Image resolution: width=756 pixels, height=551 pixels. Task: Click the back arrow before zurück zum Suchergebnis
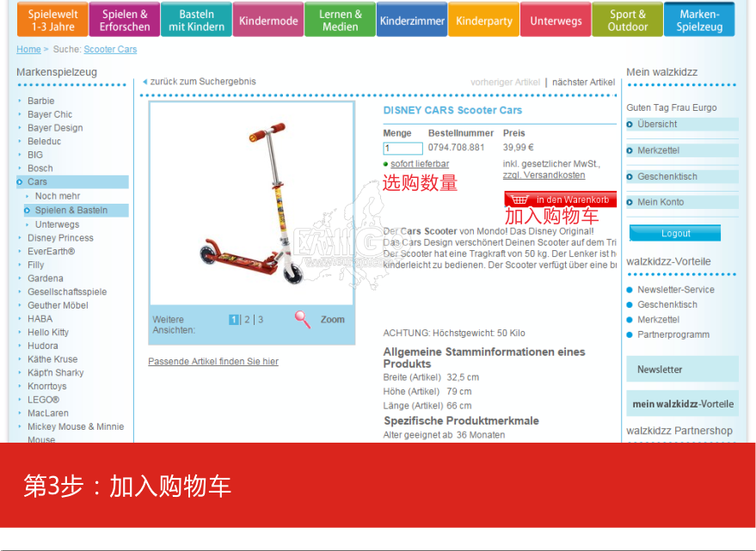(x=144, y=83)
